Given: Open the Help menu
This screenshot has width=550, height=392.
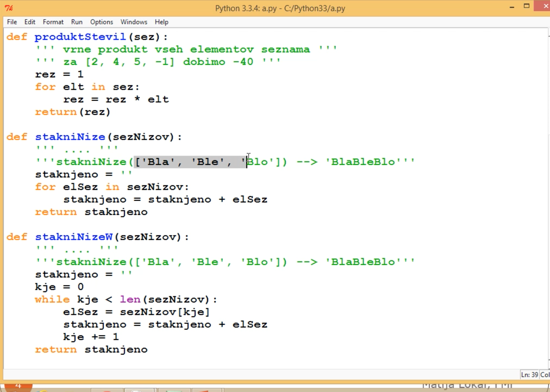Looking at the screenshot, I should click(x=161, y=22).
